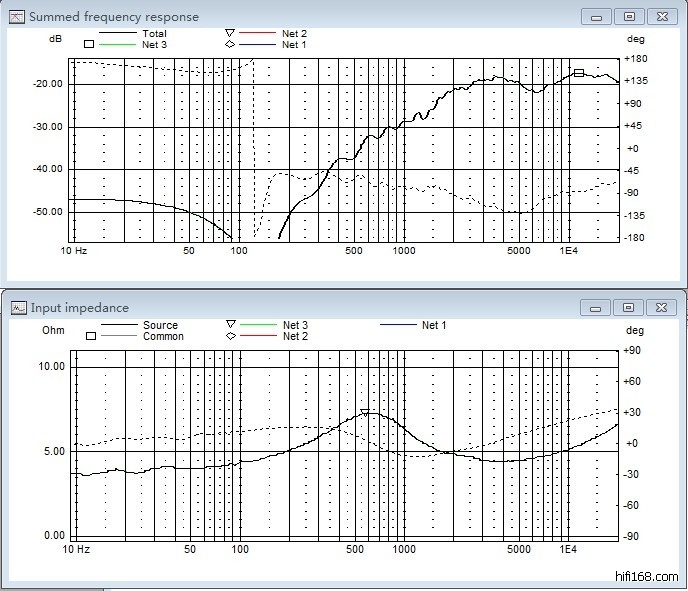Minimize the Input impedance window
Screen dimensions: 688x591
[x=598, y=308]
